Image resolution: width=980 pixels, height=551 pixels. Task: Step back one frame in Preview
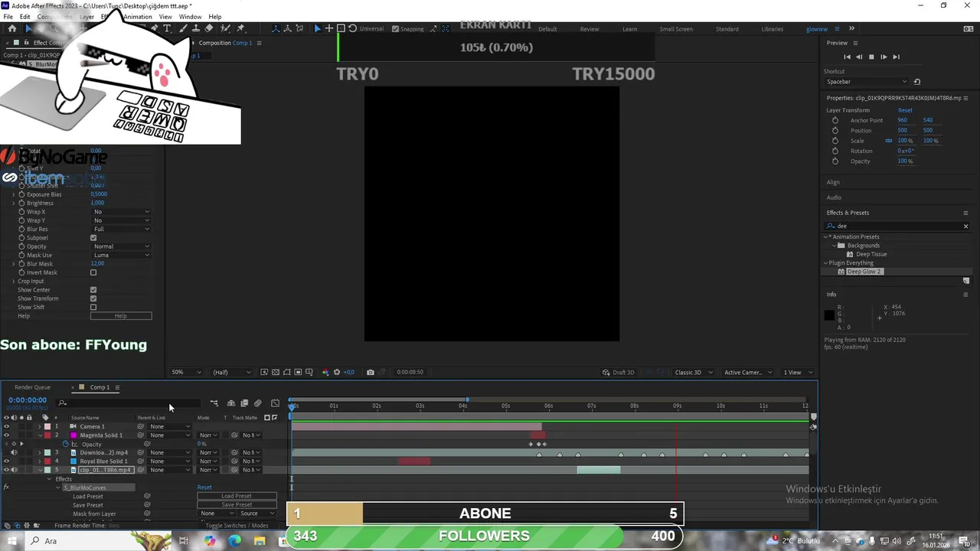(859, 57)
